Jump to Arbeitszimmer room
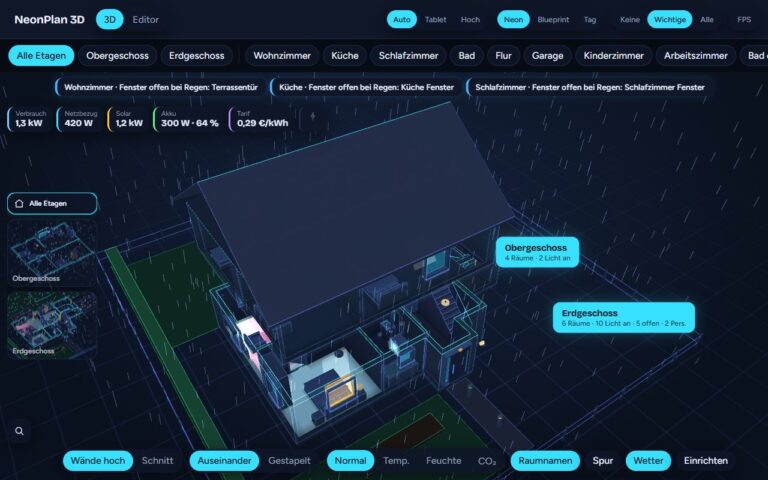768x480 pixels. click(x=696, y=56)
